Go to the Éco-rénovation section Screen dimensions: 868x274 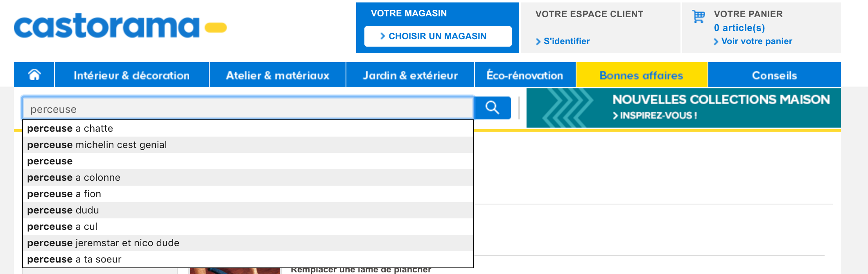click(525, 75)
